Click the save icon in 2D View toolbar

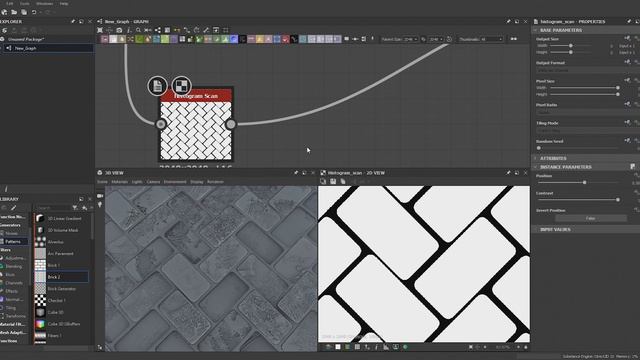click(x=333, y=181)
